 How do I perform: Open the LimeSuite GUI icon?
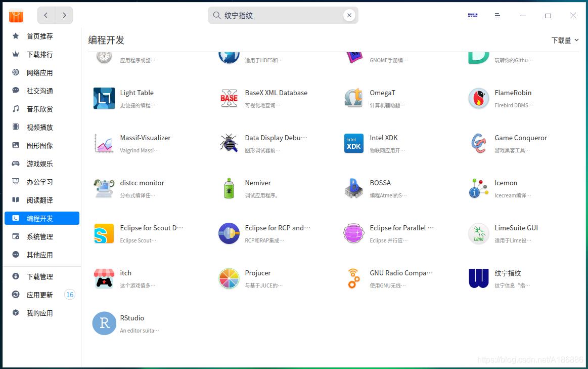(478, 233)
